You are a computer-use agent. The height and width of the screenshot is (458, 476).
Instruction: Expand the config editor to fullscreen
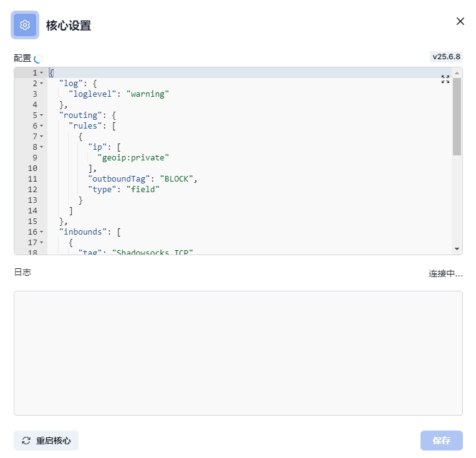(445, 79)
